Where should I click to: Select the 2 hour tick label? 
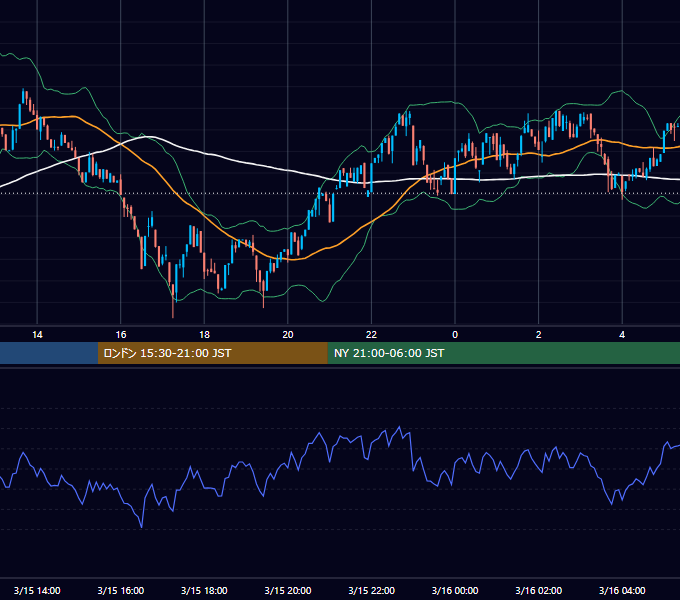click(x=539, y=335)
